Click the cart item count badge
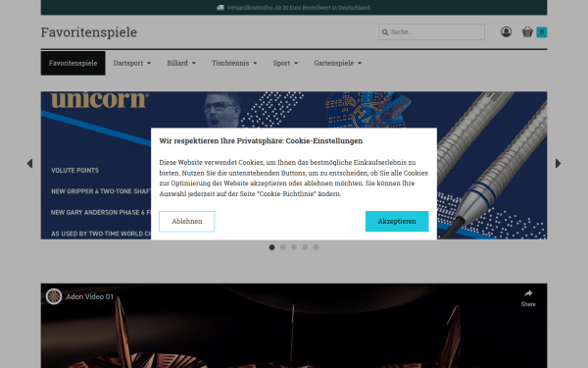Image resolution: width=588 pixels, height=368 pixels. coord(542,32)
